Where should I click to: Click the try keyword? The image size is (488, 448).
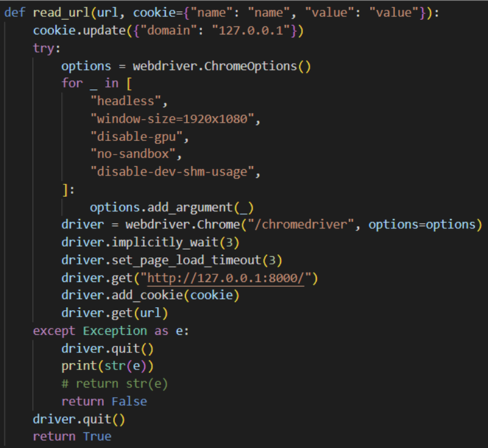[43, 49]
